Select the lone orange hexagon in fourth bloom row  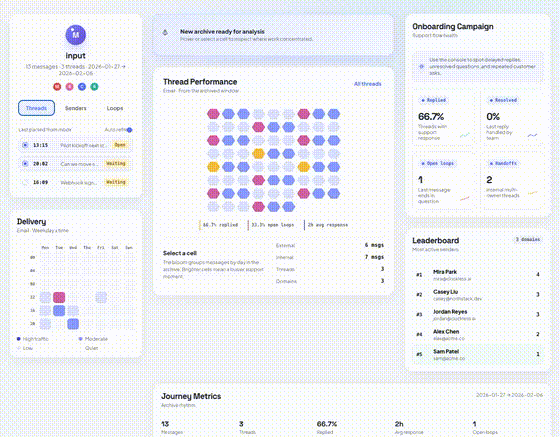coord(258,154)
